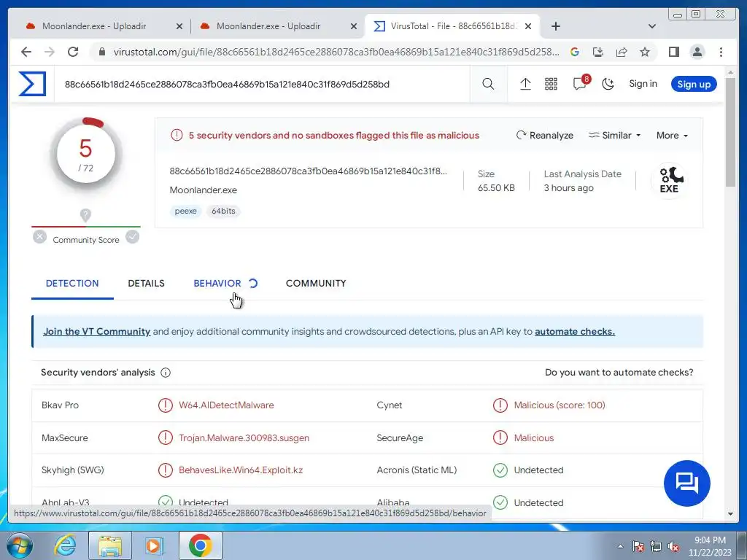Click W64.AIDetectMalware detection text
The width and height of the screenshot is (747, 560).
pos(226,405)
